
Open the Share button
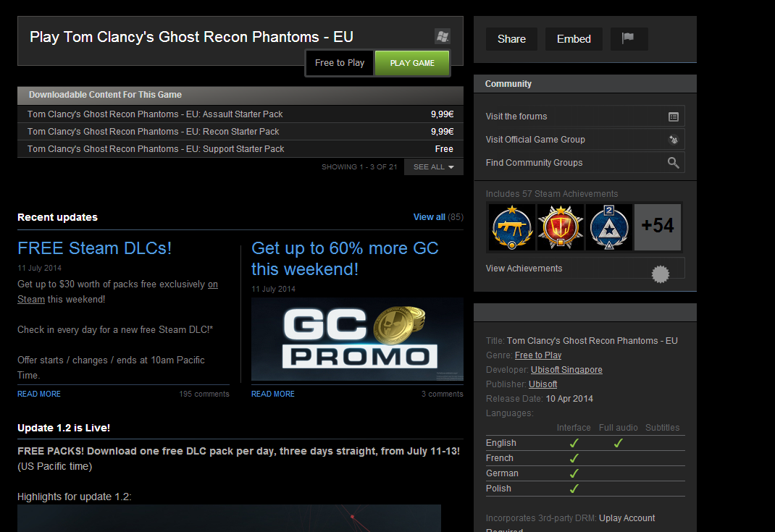click(x=511, y=39)
